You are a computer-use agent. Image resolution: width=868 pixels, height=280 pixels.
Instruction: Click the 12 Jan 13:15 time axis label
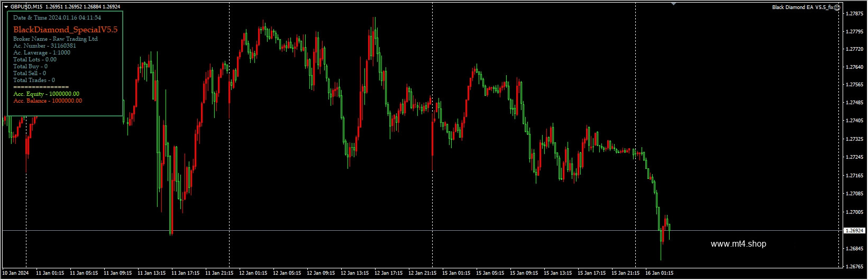(355, 274)
